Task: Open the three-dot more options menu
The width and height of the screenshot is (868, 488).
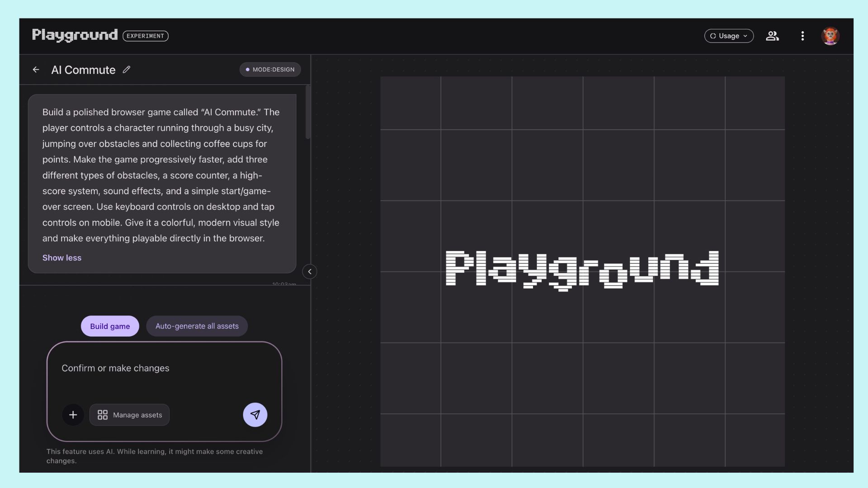Action: point(802,36)
